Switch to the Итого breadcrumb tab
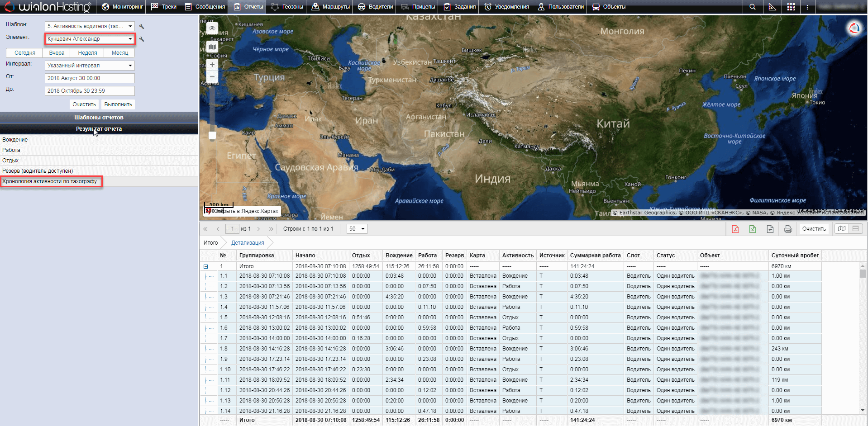 pos(210,243)
